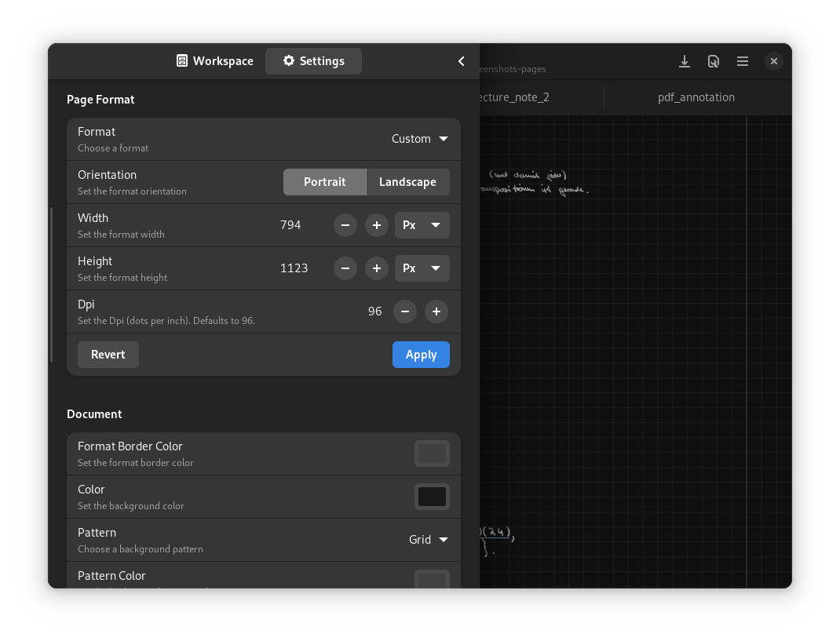Screen dimensions: 840x641
Task: Collapse the sidebar with the back chevron
Action: pos(462,61)
